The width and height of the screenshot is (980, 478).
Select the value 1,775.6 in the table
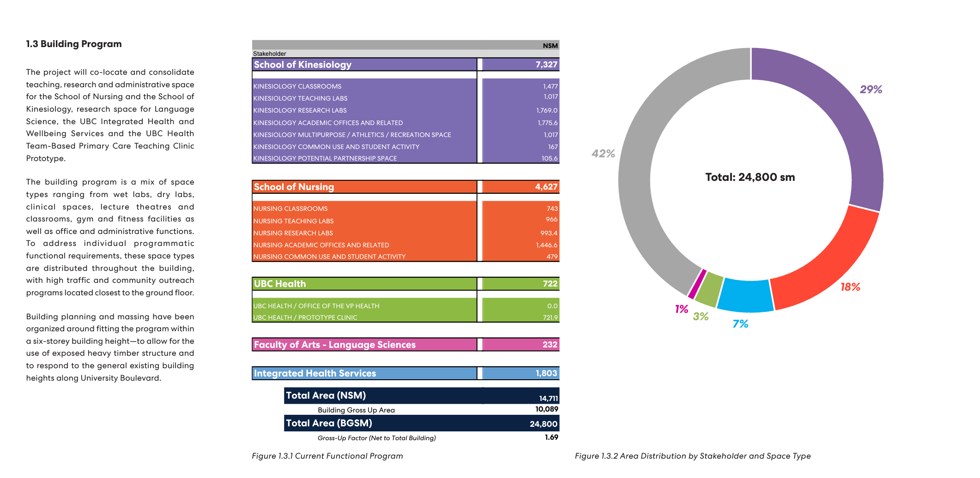548,123
